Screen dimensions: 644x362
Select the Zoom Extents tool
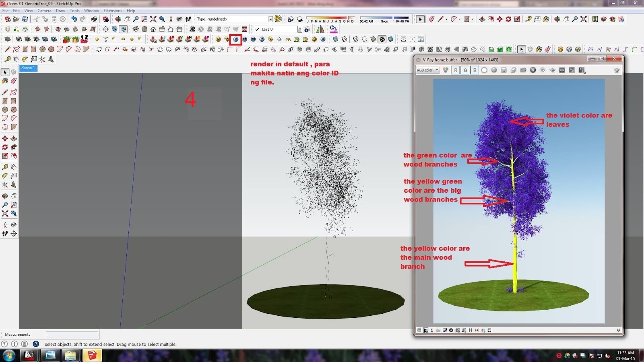point(5,213)
